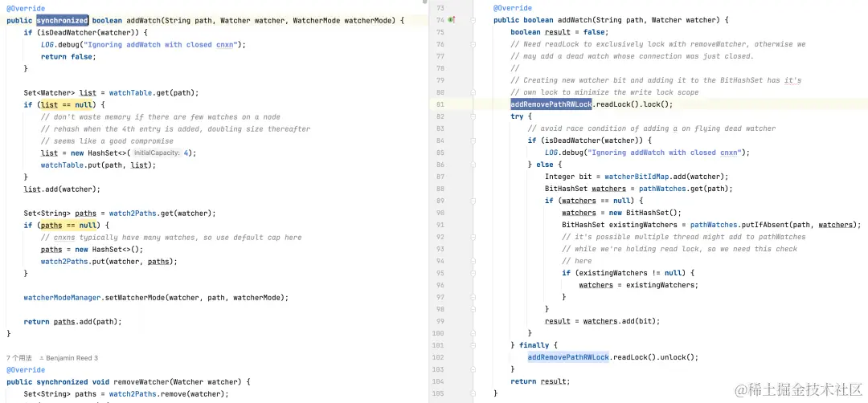Click 'return result;' on line 104
This screenshot has height=403, width=868.
coord(540,381)
